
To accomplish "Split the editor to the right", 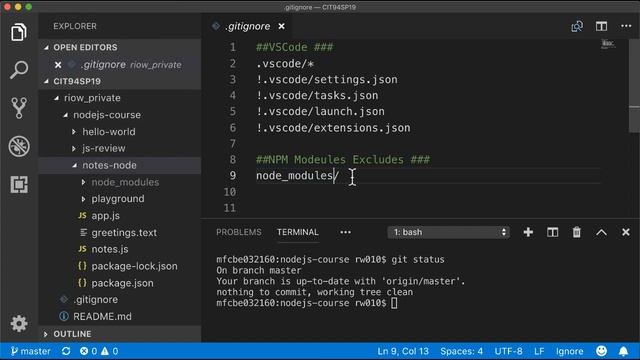I will (x=601, y=27).
